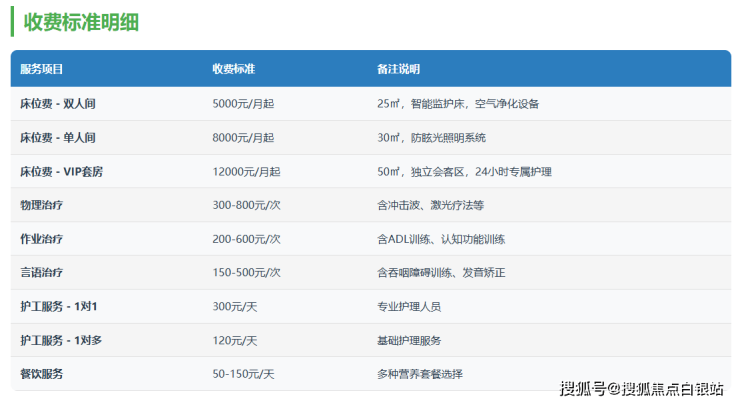Select the 200-600元/次 price cell
This screenshot has width=740, height=405.
(246, 239)
